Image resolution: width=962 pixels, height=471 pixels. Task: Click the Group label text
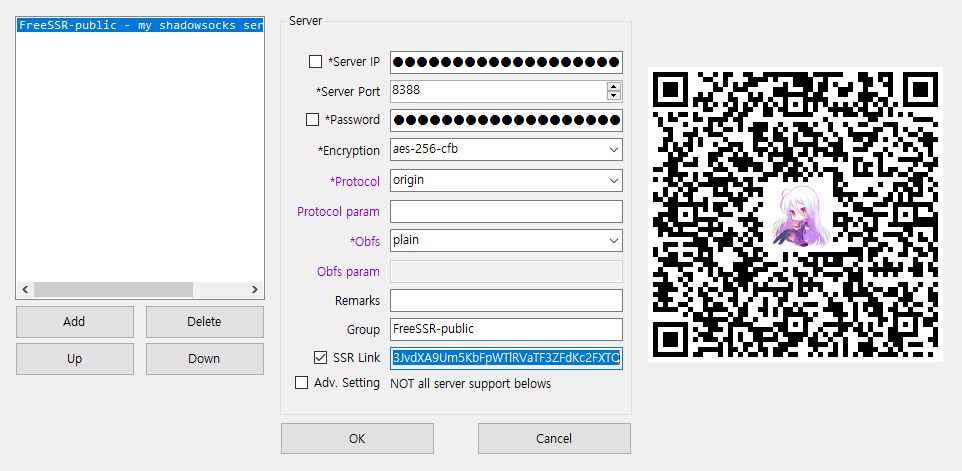pyautogui.click(x=363, y=330)
